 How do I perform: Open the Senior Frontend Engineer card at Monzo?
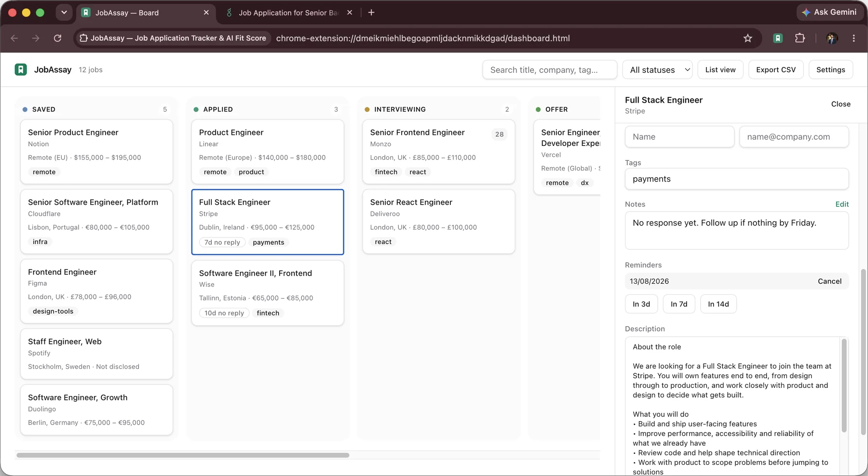(x=438, y=152)
